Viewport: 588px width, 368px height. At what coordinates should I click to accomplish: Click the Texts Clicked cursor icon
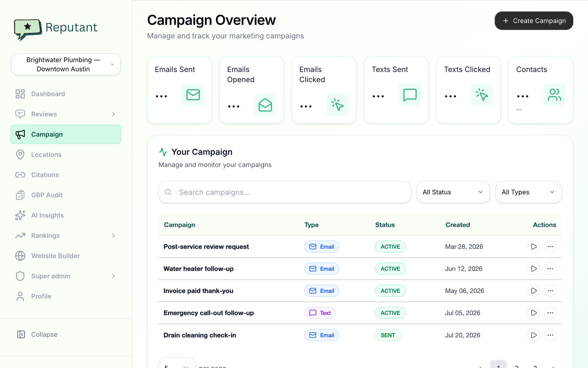(482, 95)
